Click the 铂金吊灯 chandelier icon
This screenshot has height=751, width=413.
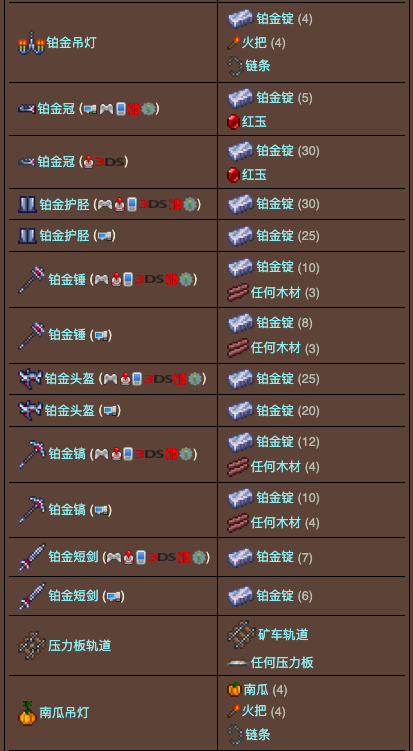[32, 43]
